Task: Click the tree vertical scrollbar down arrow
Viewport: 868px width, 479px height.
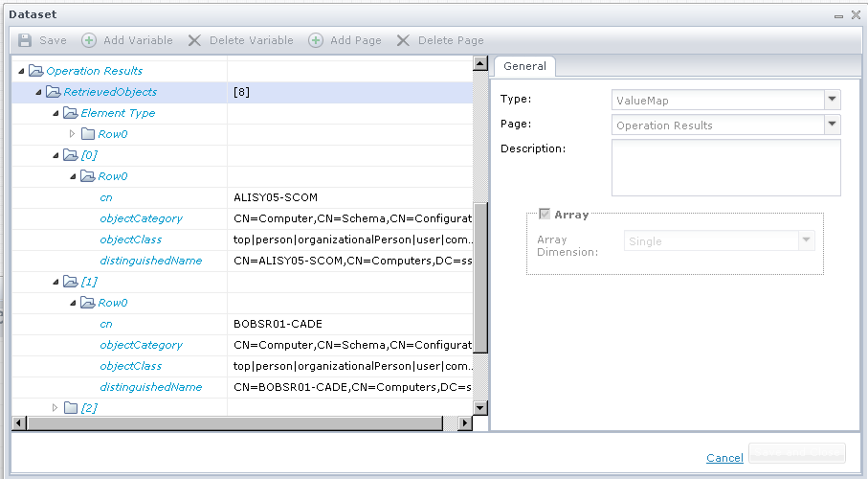Action: point(480,408)
